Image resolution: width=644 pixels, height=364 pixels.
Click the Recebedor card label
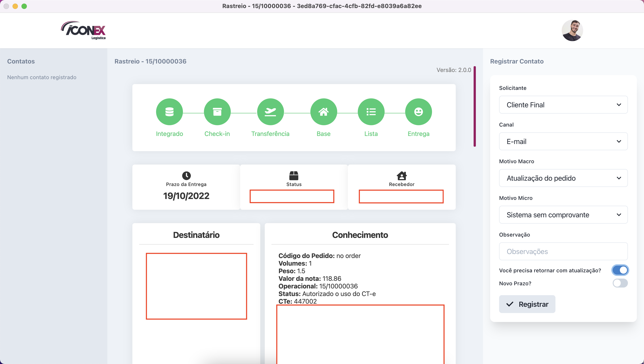(402, 184)
